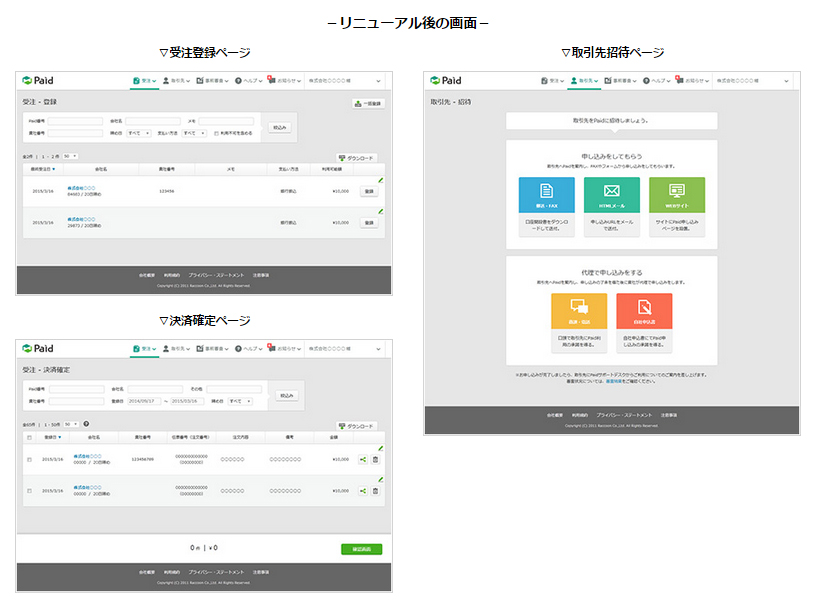Open the お知らせ notification icon on 決済確定 page
This screenshot has width=819, height=604.
(271, 347)
